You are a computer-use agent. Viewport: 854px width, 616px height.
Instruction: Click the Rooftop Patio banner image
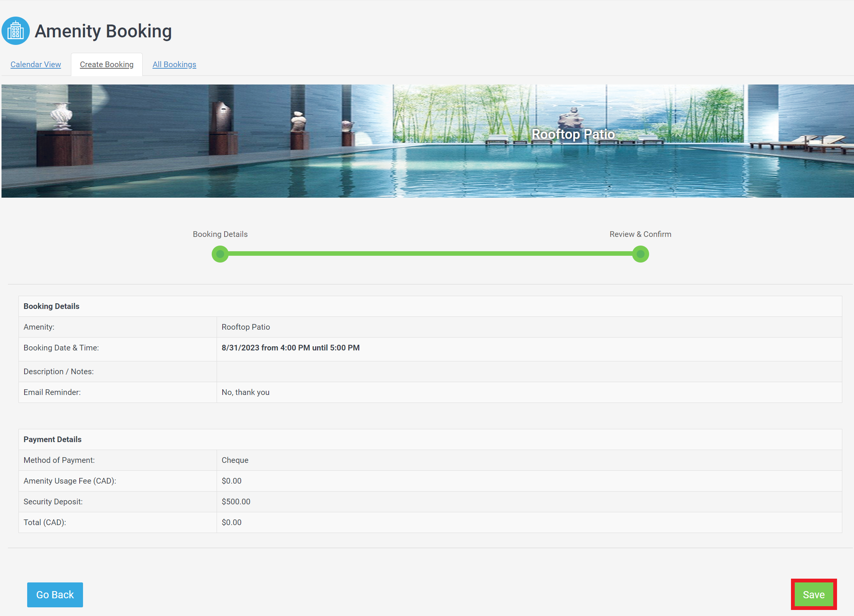tap(427, 141)
